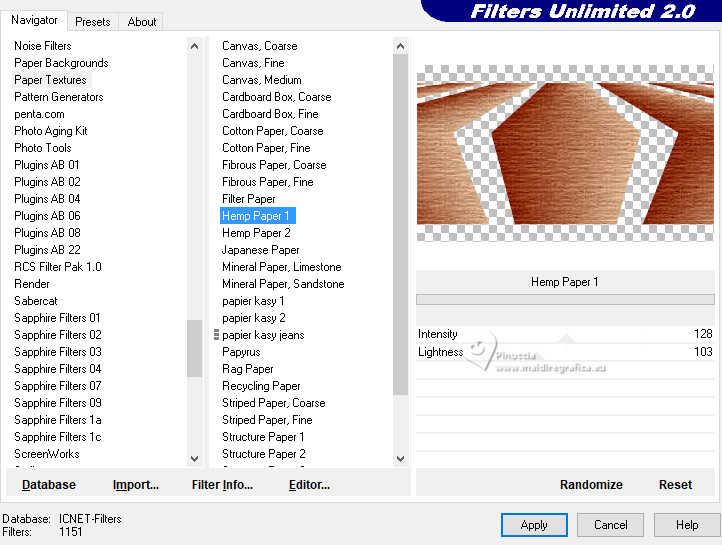
Task: Choose papier kasy jeans filter
Action: click(x=263, y=335)
